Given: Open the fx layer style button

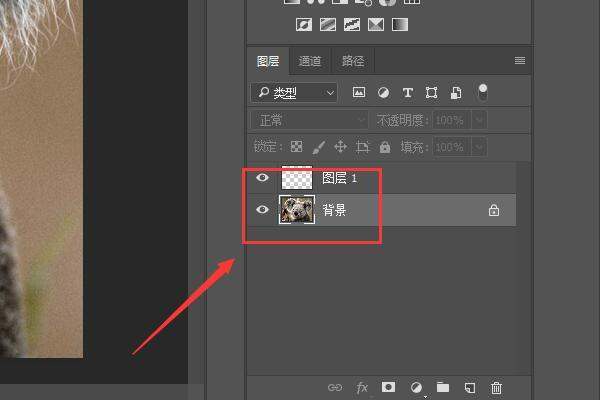Looking at the screenshot, I should click(x=362, y=387).
